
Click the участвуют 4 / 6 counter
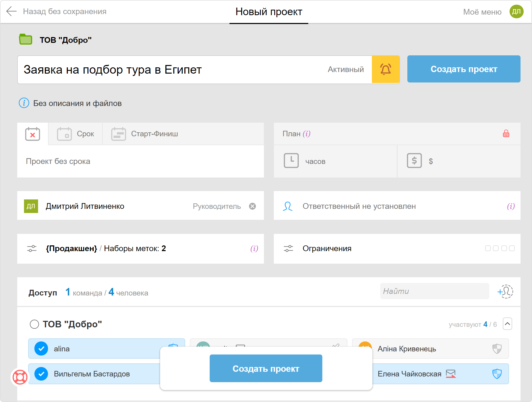coord(473,324)
